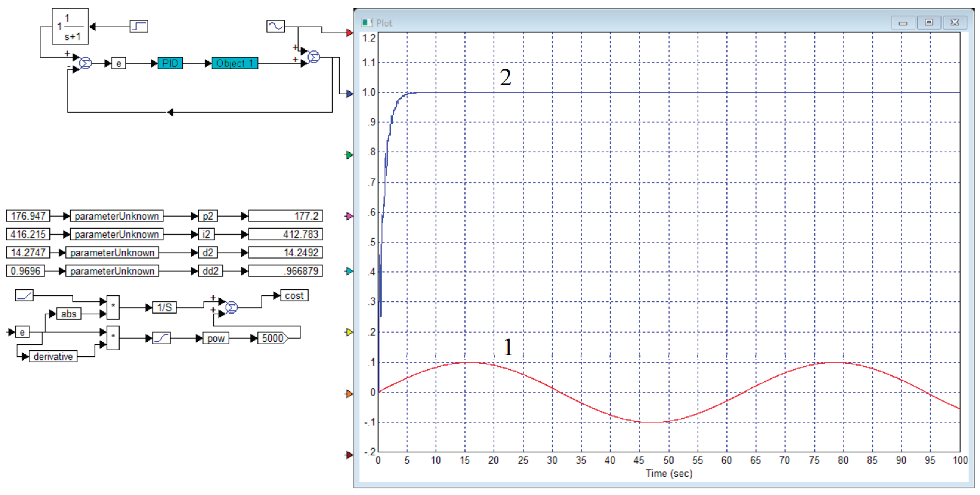The width and height of the screenshot is (980, 495).
Task: Select the sinusoid signal generator block
Action: (275, 26)
